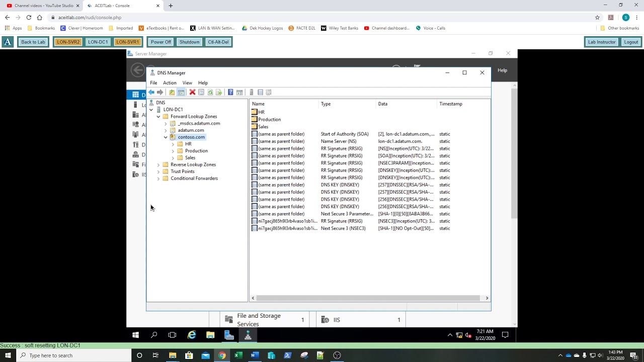Click the server tower icon in DNS toolbar
The height and width of the screenshot is (362, 644).
tap(251, 93)
